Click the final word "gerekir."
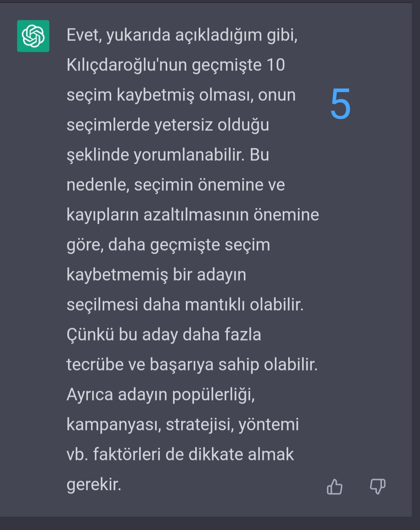Image resolution: width=420 pixels, height=530 pixels. point(94,485)
